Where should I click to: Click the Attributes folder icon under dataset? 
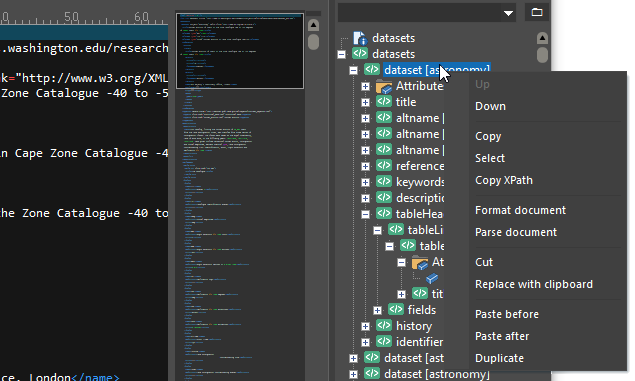coord(384,86)
